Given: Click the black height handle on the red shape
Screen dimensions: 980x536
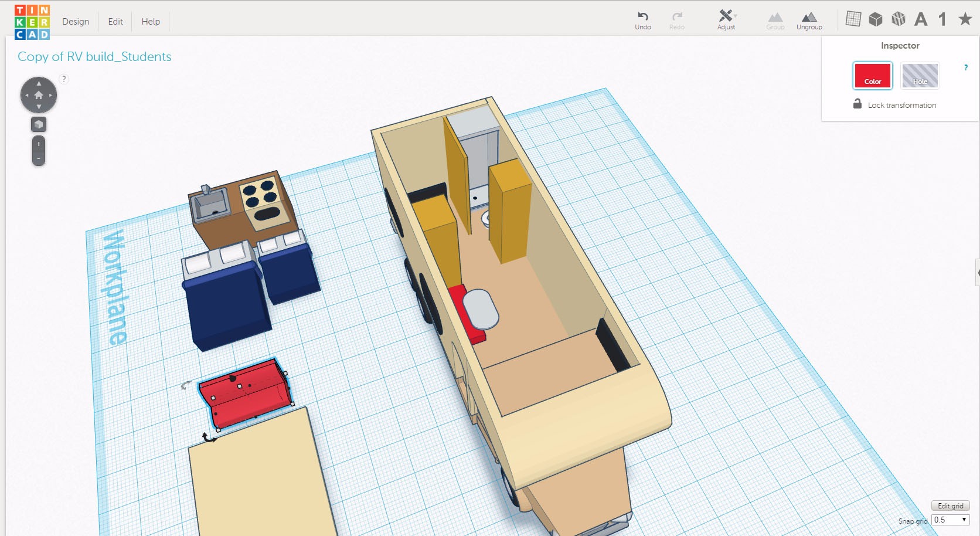Looking at the screenshot, I should pyautogui.click(x=233, y=379).
